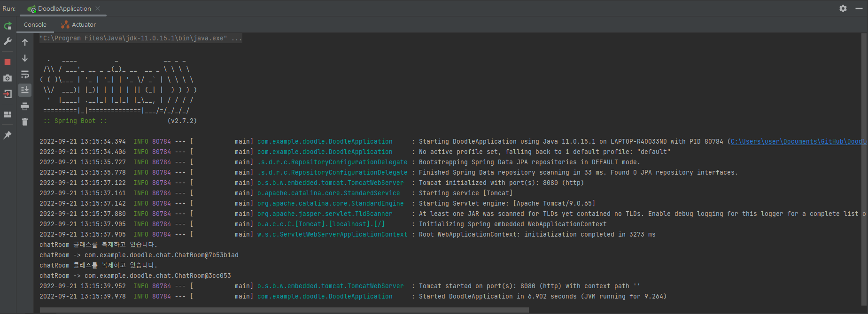Viewport: 868px width, 314px height.
Task: Click 'Starting Servlet engine: [Apache Tomcat/9.0.65]' text
Action: coord(507,203)
